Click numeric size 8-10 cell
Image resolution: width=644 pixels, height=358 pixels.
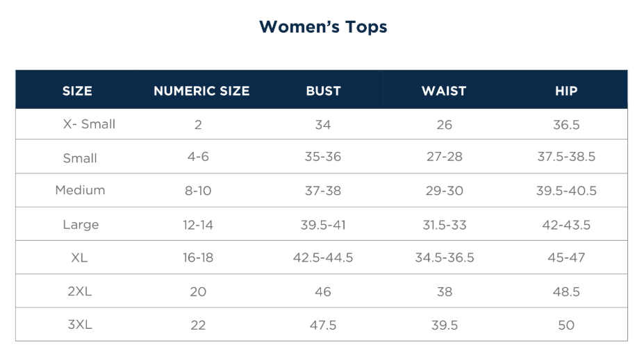tap(198, 191)
